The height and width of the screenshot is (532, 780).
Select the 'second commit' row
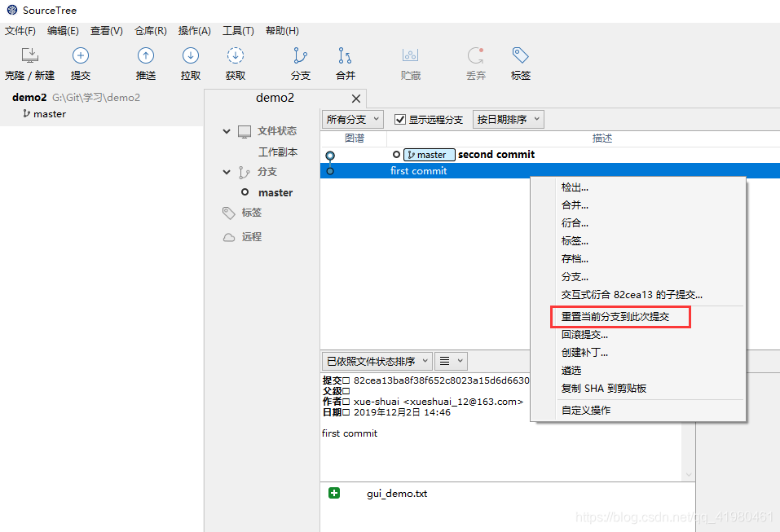[x=549, y=155]
